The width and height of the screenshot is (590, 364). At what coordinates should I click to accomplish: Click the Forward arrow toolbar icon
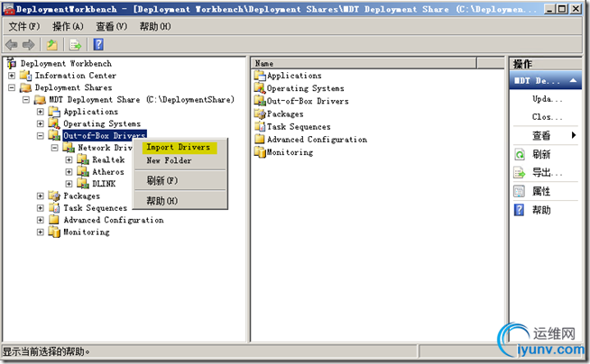click(x=29, y=45)
